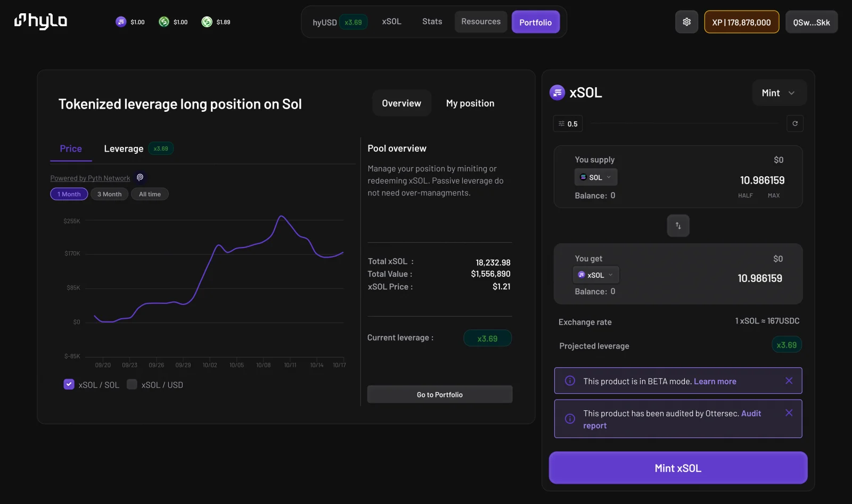Select the 1 Month chart range
The width and height of the screenshot is (852, 504).
[x=69, y=194]
